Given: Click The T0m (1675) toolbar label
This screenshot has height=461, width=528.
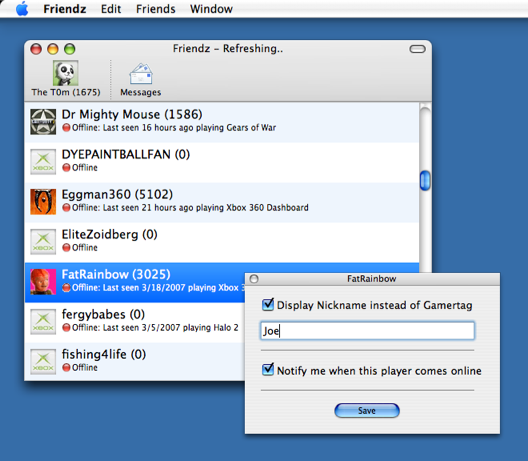Looking at the screenshot, I should [66, 92].
